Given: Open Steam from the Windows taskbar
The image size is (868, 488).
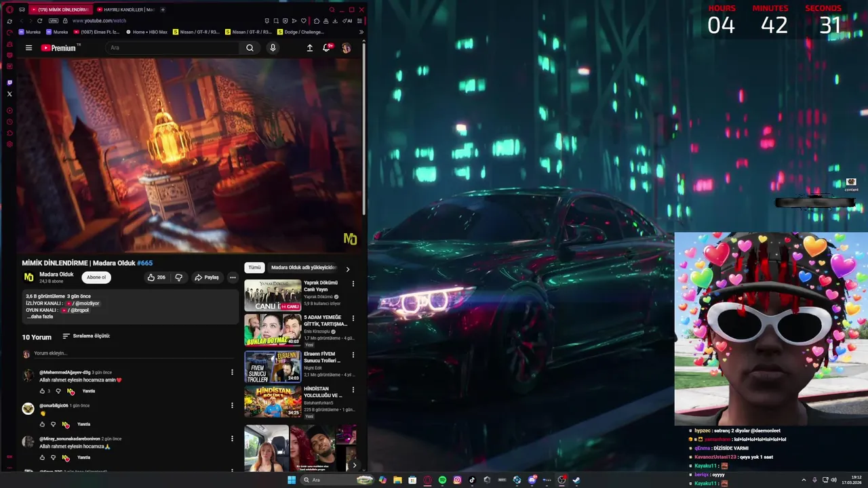Looking at the screenshot, I should [576, 480].
